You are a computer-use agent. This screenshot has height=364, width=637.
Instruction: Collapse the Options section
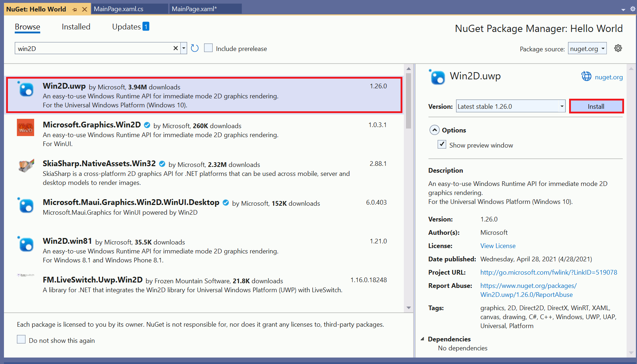(x=434, y=130)
